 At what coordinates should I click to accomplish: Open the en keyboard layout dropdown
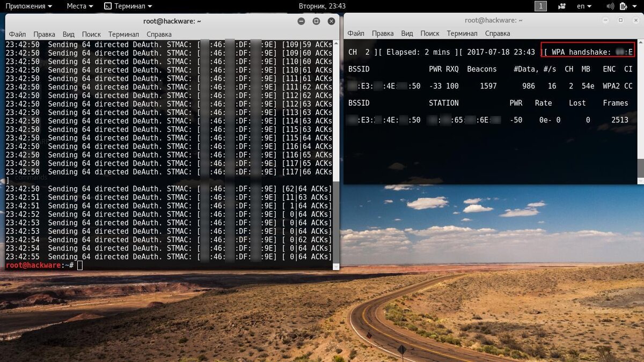pyautogui.click(x=584, y=6)
